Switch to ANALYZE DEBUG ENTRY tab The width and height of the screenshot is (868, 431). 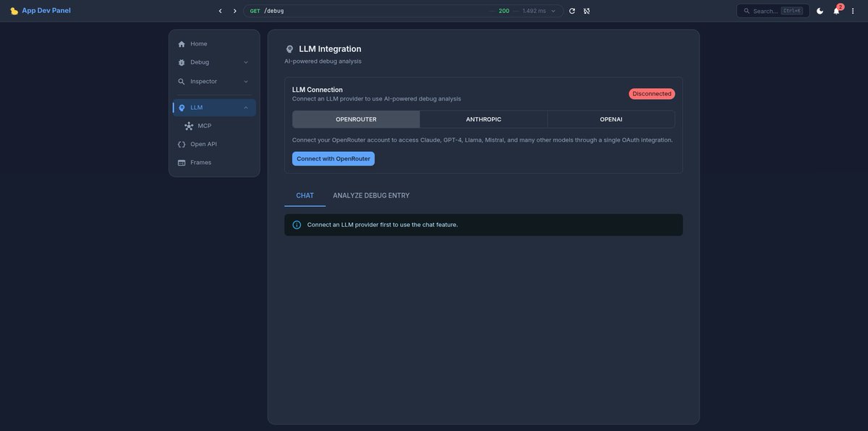tap(371, 196)
